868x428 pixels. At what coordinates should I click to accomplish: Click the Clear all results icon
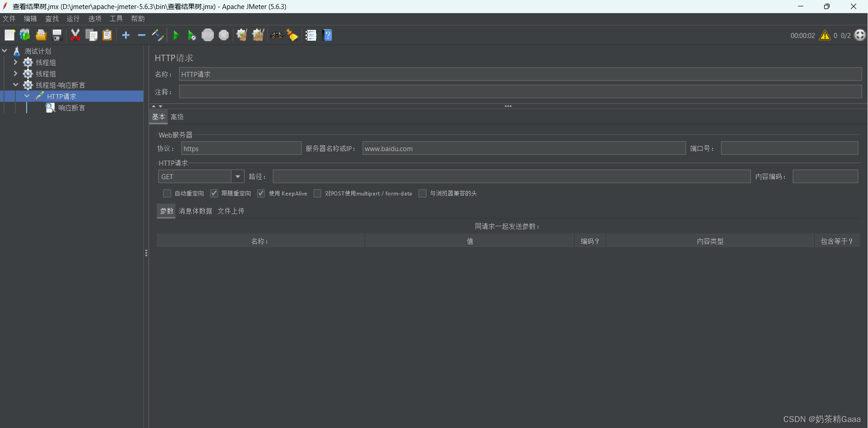tap(258, 35)
